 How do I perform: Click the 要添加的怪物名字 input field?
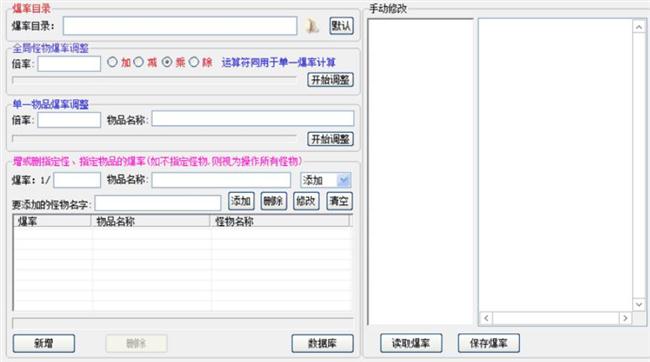tap(158, 203)
